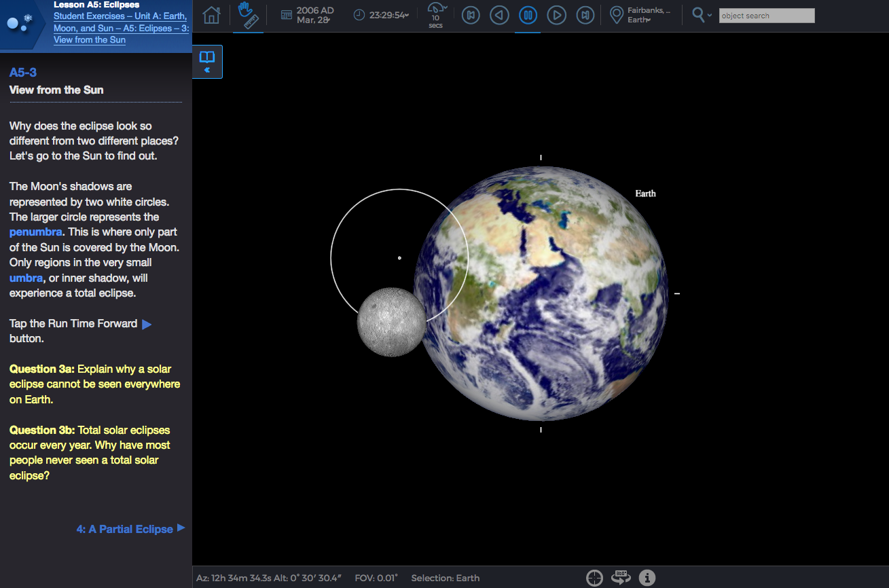Pause the time flow

pos(528,15)
